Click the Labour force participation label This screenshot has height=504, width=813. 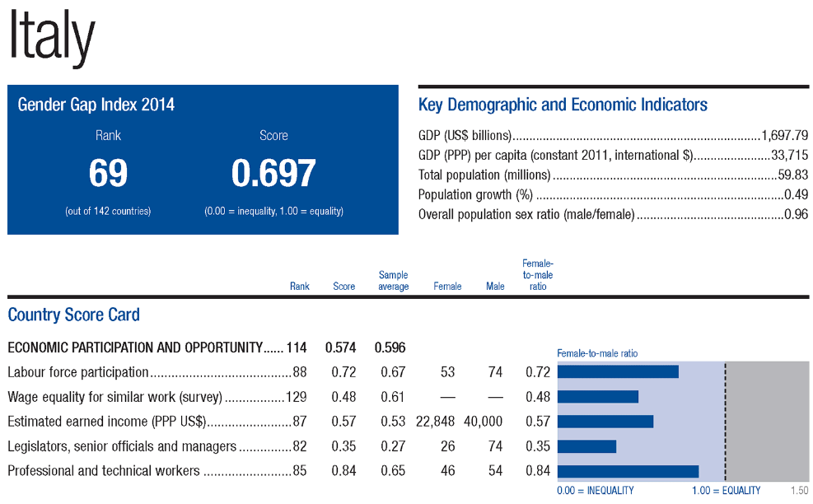pyautogui.click(x=78, y=372)
